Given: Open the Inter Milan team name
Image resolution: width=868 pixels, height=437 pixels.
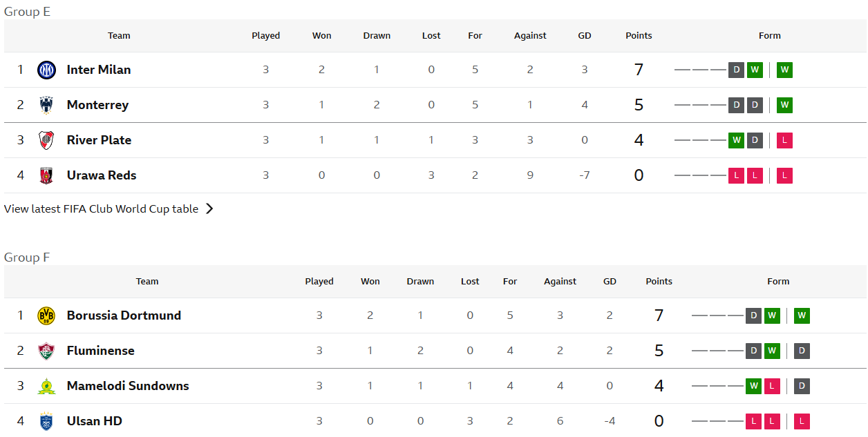Looking at the screenshot, I should 99,70.
